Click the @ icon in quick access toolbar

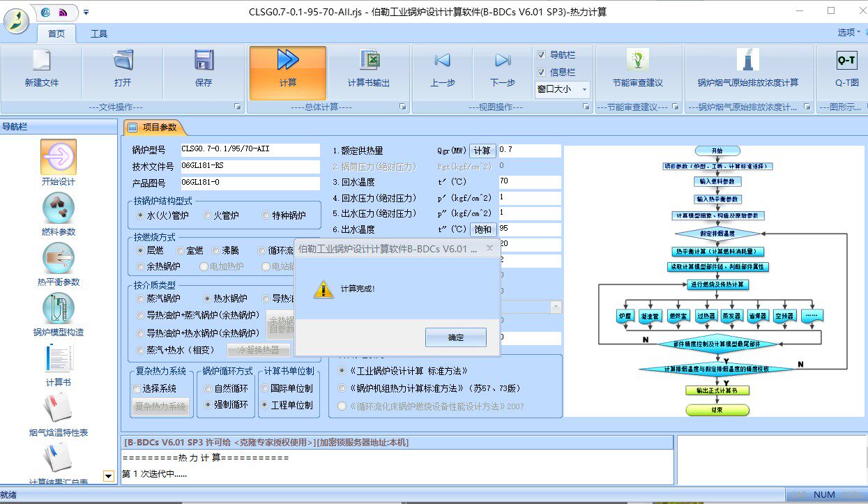point(45,12)
